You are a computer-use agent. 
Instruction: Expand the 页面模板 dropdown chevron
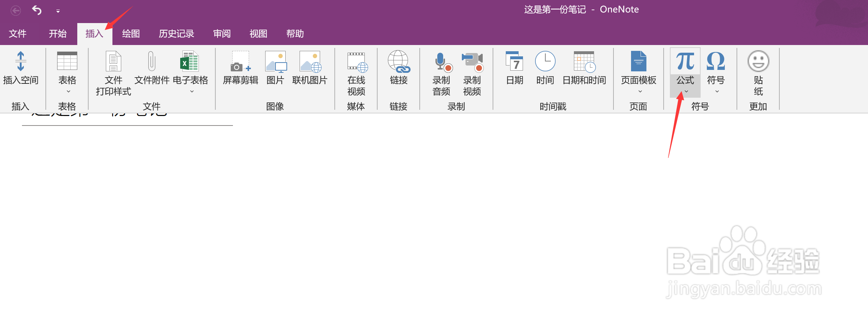(x=640, y=91)
